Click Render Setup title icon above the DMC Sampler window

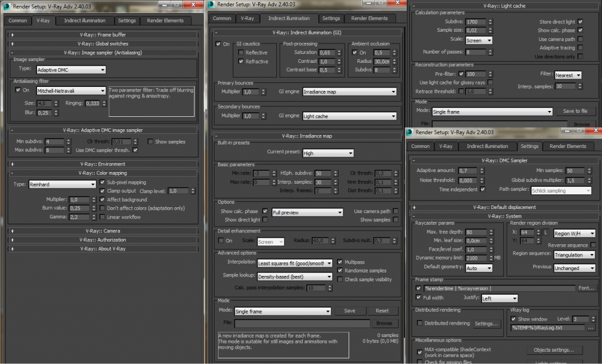(x=410, y=132)
